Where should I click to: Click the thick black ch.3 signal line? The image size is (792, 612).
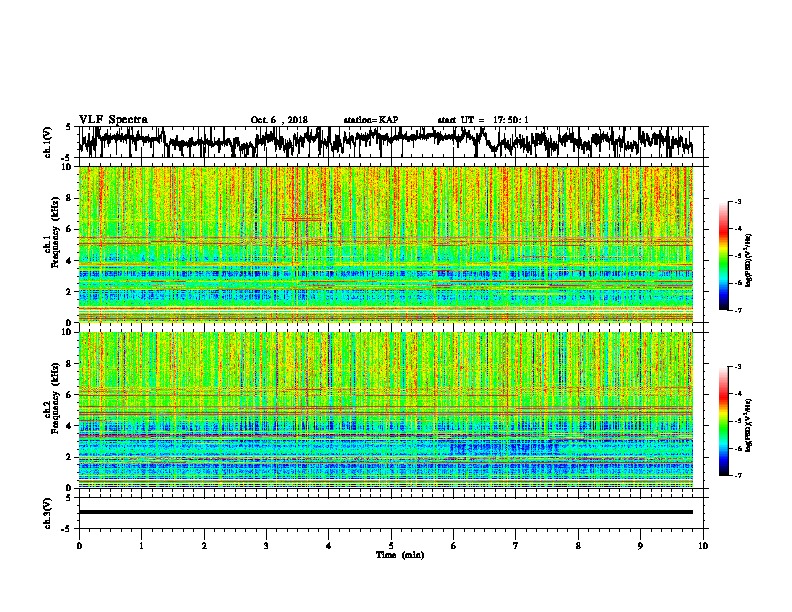click(386, 512)
